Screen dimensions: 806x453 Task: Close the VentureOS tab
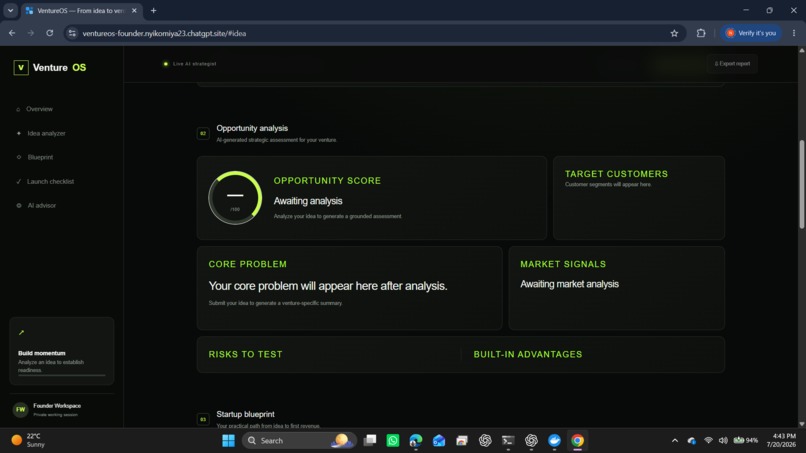point(134,10)
